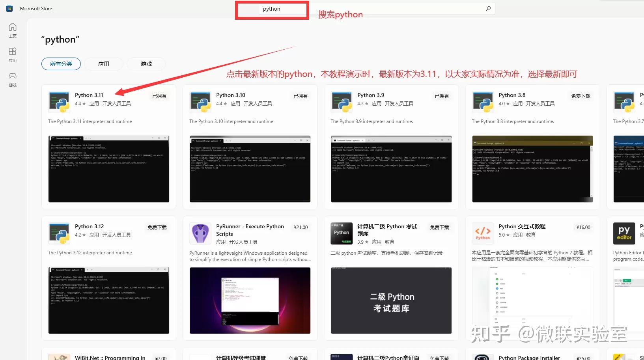Click 已拥有 on Python 3.11 card
Viewport: 644px width, 360px height.
pos(159,96)
